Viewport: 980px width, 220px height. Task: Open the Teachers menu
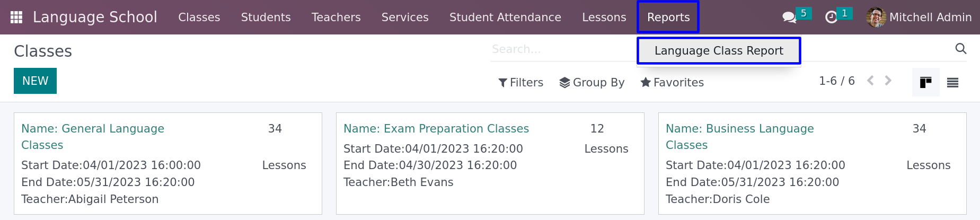click(336, 17)
